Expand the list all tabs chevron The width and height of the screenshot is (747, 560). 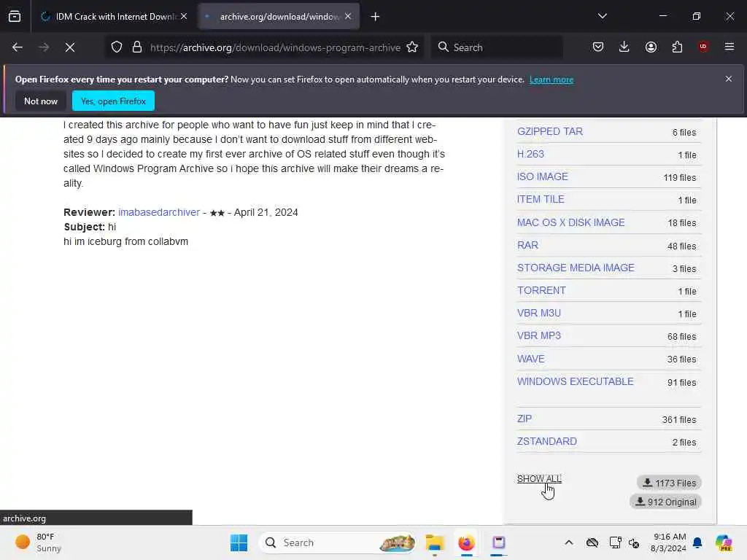point(602,16)
